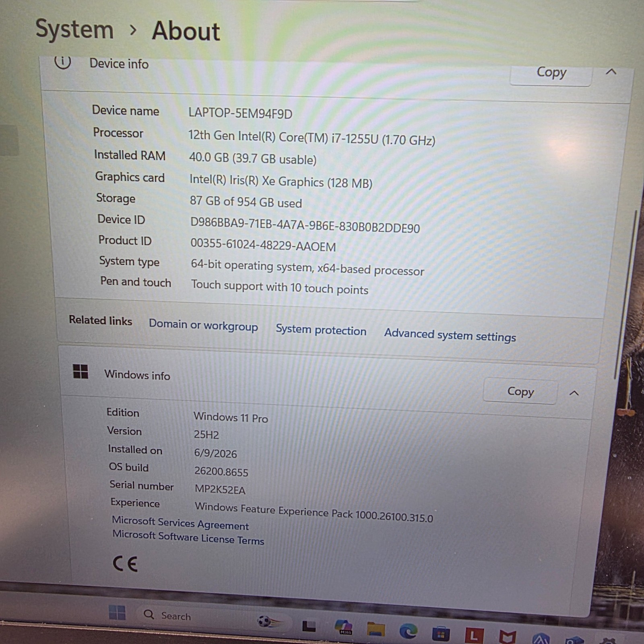
Task: Select the device name LAPTOP-5EM94F9D
Action: 240,114
